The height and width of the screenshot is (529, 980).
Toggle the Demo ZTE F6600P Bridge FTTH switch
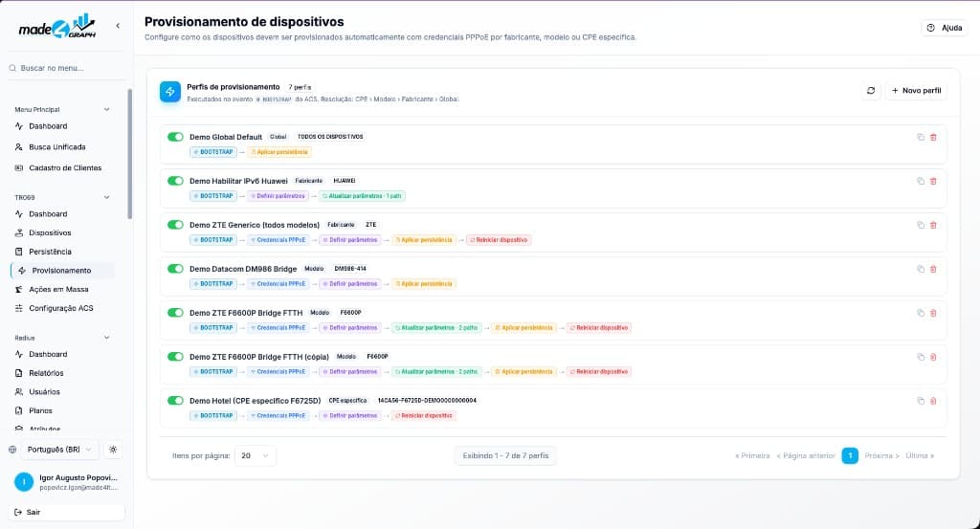(175, 313)
